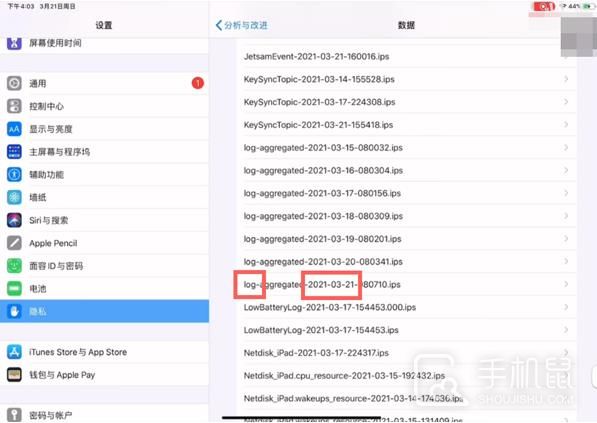This screenshot has width=597, height=423.
Task: Expand chevron on log-aggregated-2021-03-18 row
Action: pos(566,216)
